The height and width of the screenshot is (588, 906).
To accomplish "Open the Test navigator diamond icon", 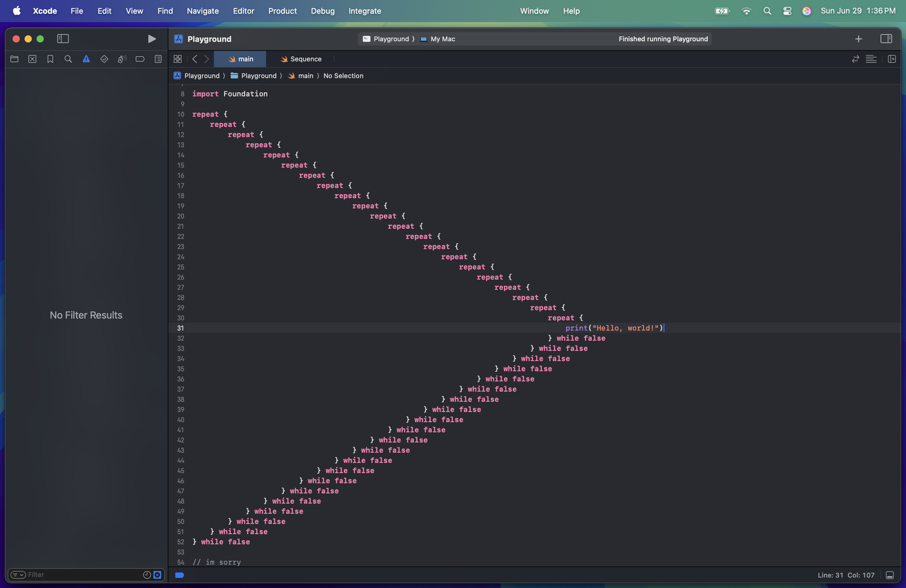I will (104, 59).
